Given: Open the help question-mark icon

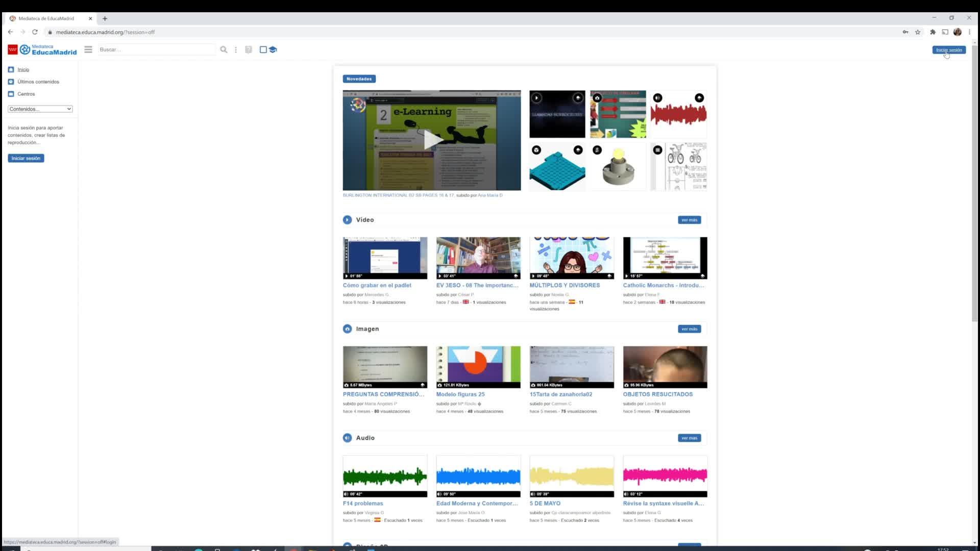Looking at the screenshot, I should pyautogui.click(x=249, y=49).
